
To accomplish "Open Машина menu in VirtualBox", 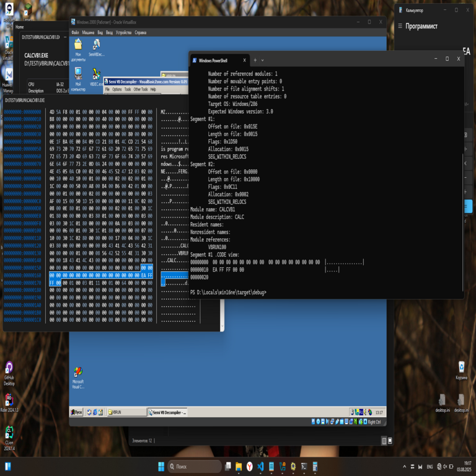I will coord(88,32).
